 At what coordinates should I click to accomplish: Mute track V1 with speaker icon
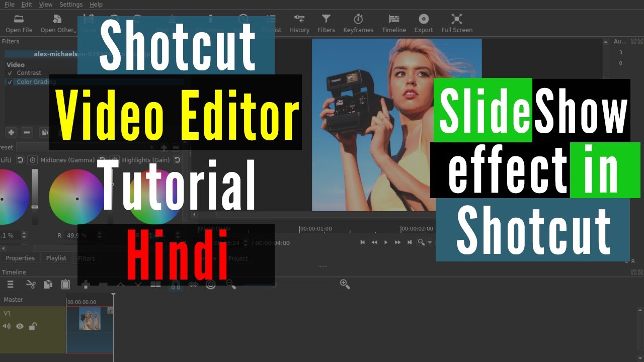click(7, 326)
